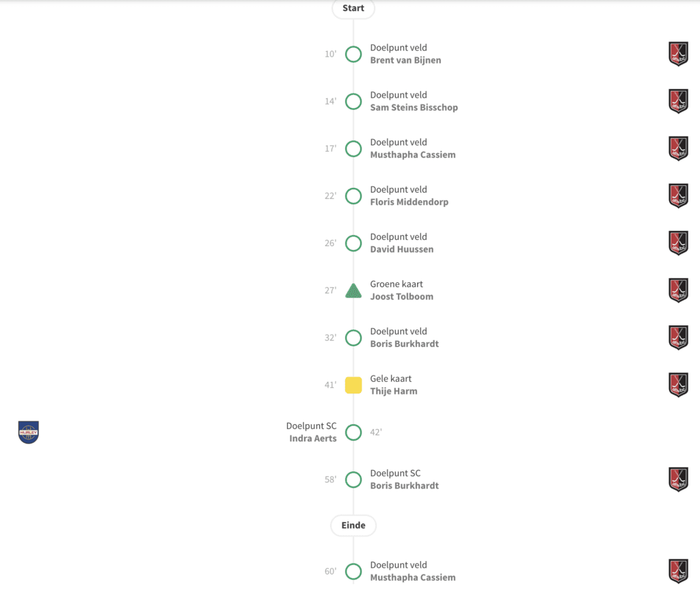Click the goal circle at 42'
This screenshot has height=591, width=700.
tap(353, 432)
